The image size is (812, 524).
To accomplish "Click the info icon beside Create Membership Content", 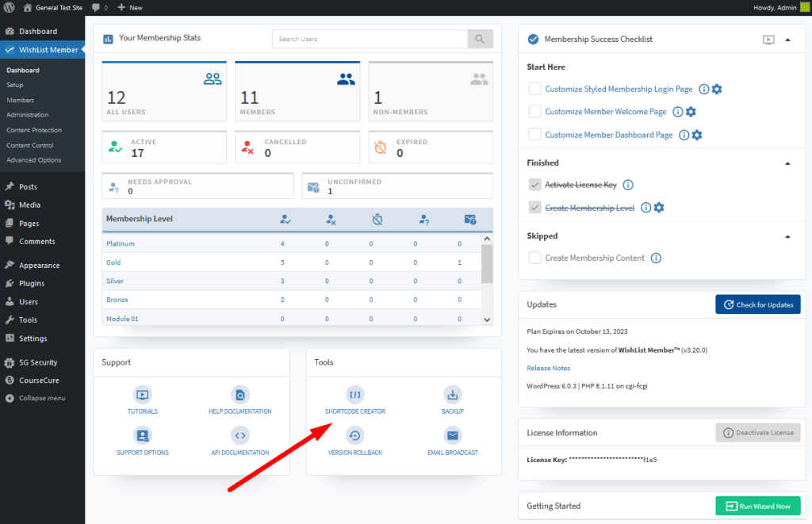I will 656,258.
